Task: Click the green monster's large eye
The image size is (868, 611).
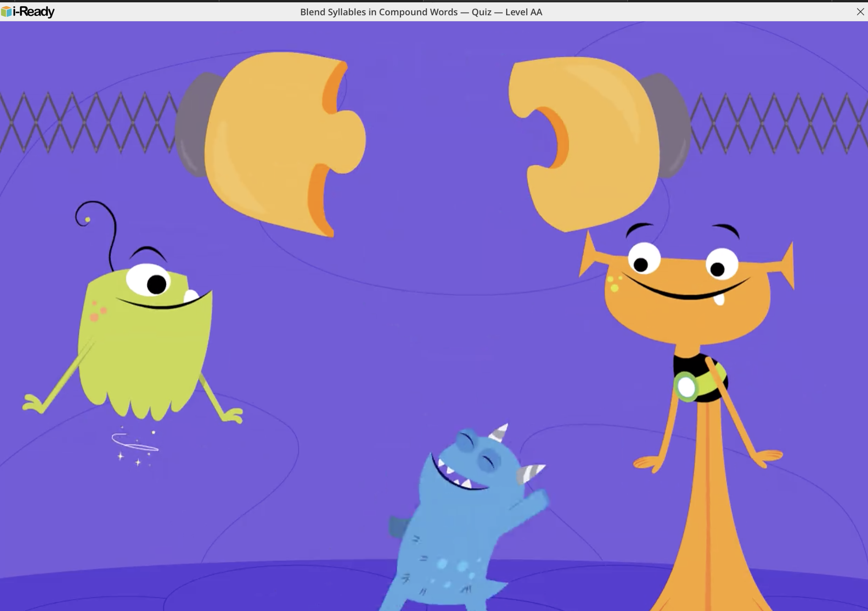Action: coord(149,280)
